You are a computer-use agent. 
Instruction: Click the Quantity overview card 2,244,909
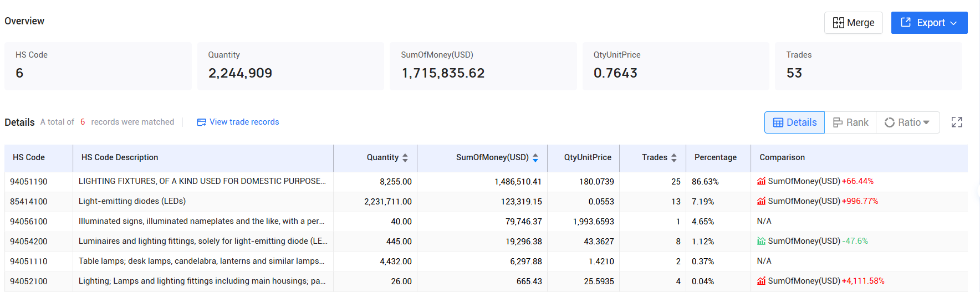290,66
